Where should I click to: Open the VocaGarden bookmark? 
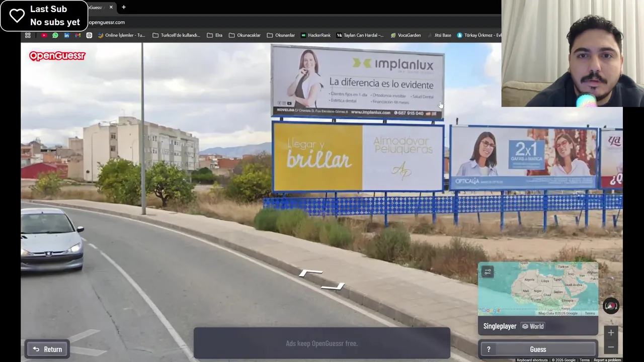tap(406, 35)
